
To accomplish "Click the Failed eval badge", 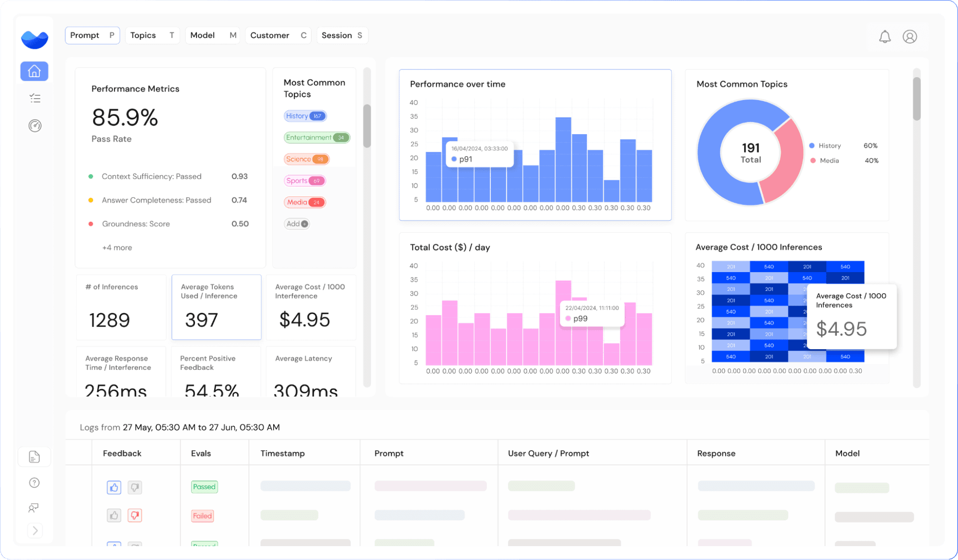I will 202,516.
